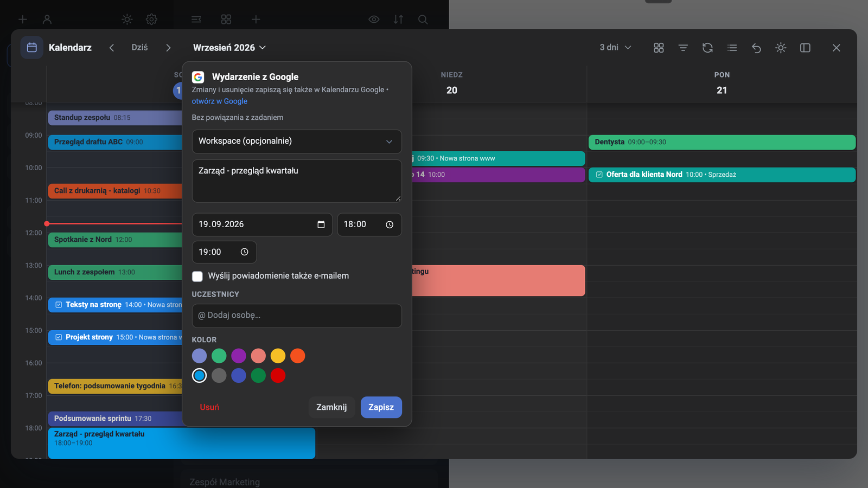Screen dimensions: 868x488
Task: Open the 'Standup zespołu' 08:15 event
Action: tap(115, 118)
